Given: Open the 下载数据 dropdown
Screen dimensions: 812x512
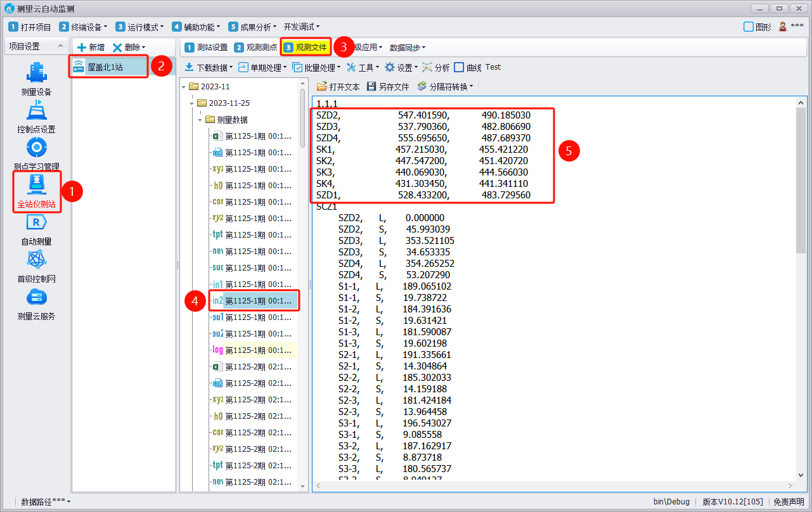Looking at the screenshot, I should (209, 68).
